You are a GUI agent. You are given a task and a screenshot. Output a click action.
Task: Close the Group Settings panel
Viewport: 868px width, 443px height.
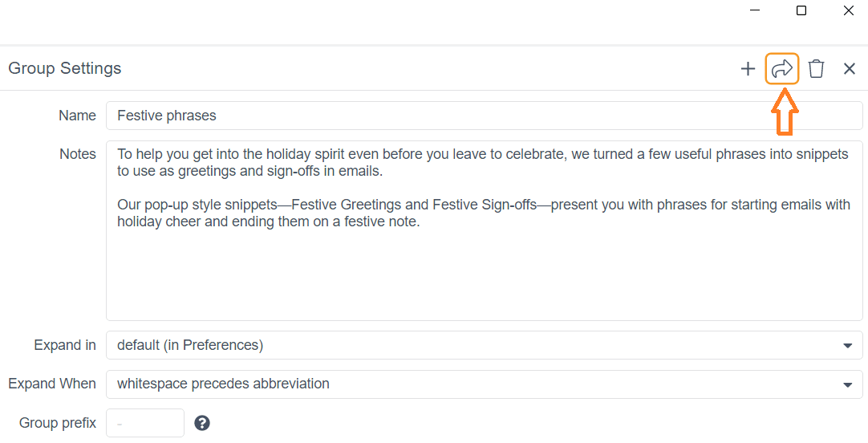tap(850, 69)
